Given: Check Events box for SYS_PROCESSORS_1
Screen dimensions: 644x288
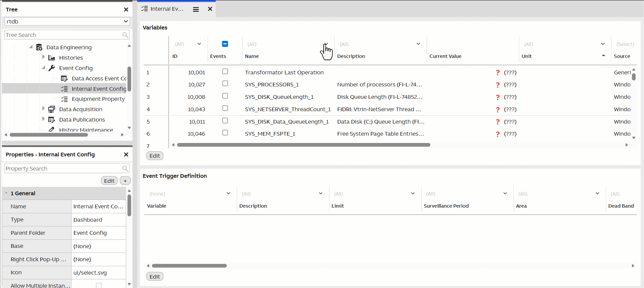Looking at the screenshot, I should click(225, 83).
